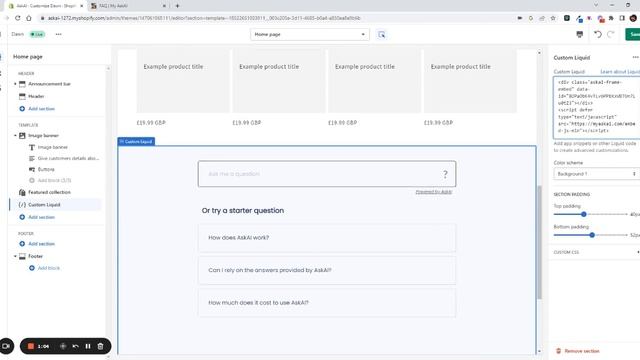
Task: Click the Footer section icon
Action: (x=22, y=256)
